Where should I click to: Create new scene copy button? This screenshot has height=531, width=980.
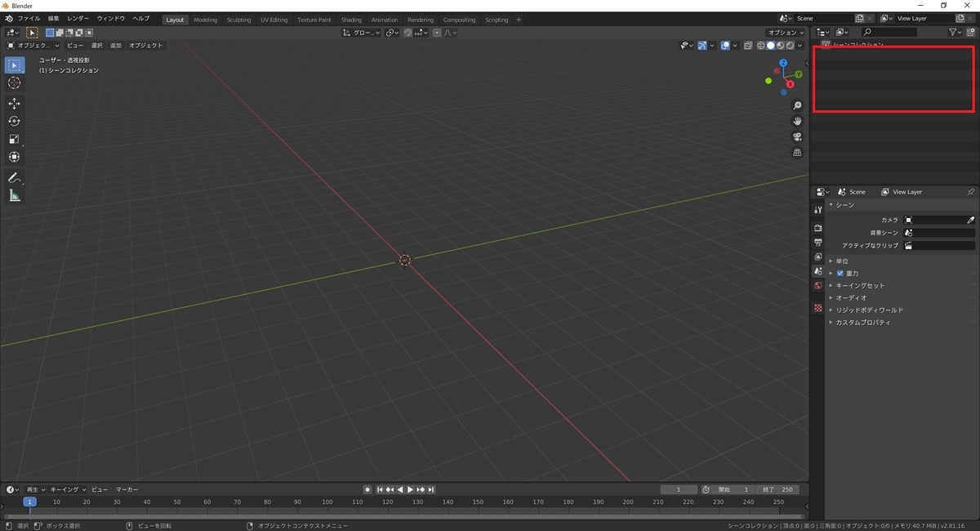(860, 18)
